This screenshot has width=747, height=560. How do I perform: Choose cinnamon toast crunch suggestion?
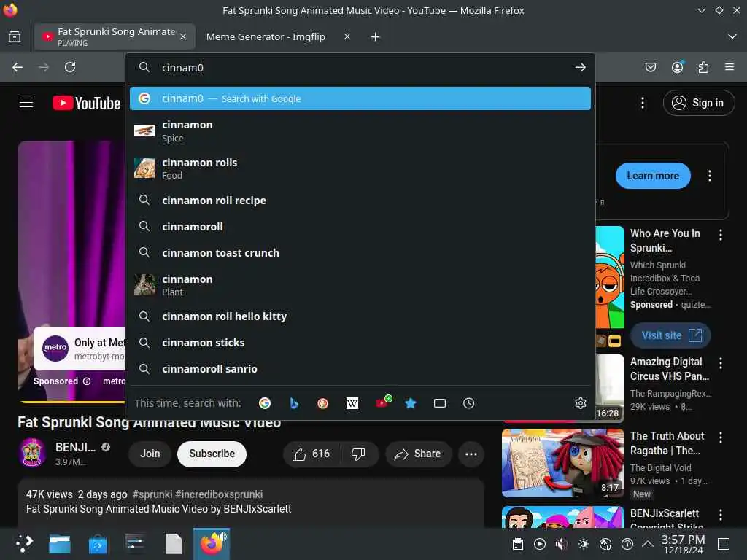point(360,253)
